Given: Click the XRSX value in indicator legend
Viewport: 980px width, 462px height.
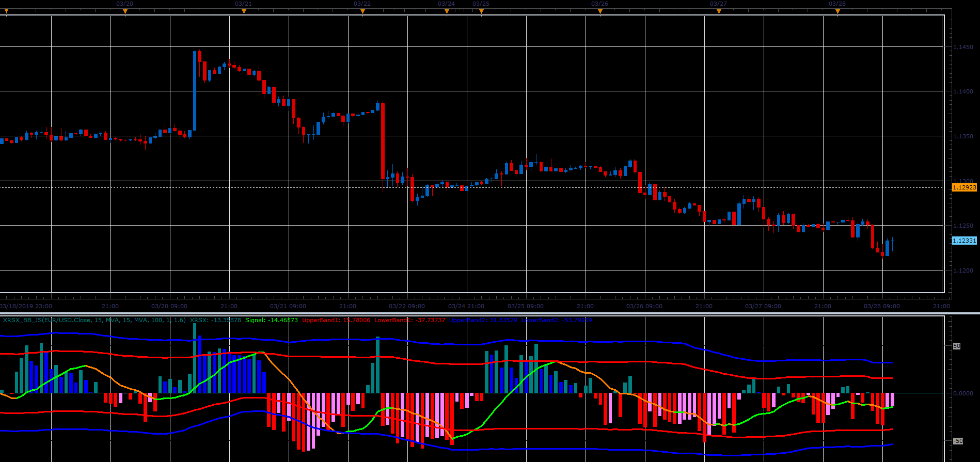Looking at the screenshot, I should [215, 320].
